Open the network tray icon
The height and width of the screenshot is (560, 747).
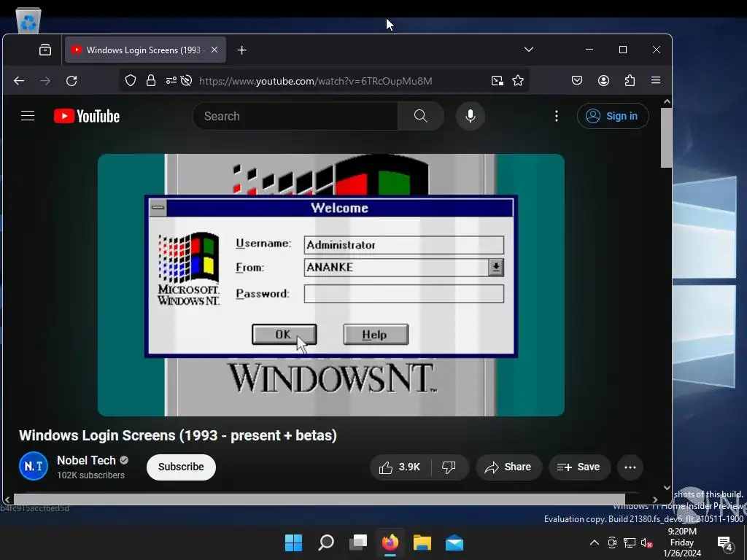coord(630,542)
